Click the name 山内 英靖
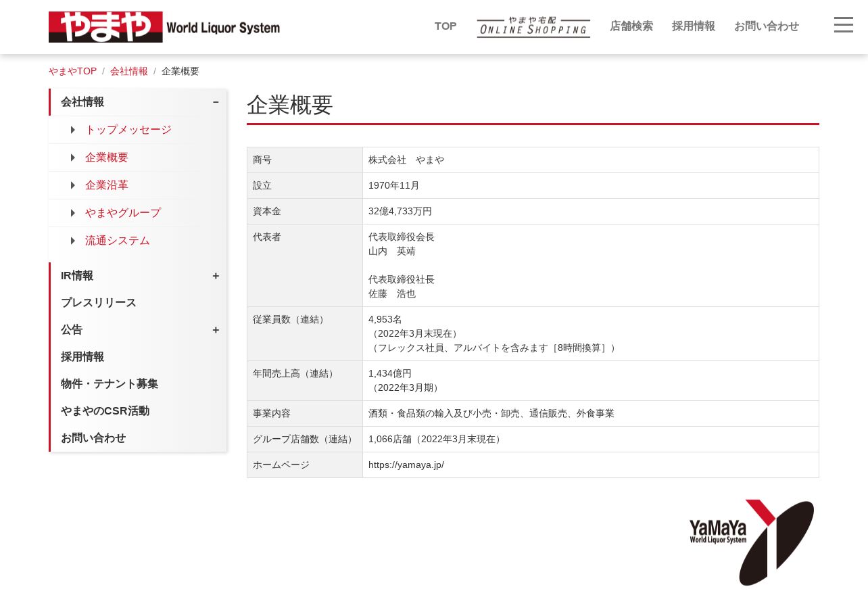The height and width of the screenshot is (591, 868). click(392, 252)
